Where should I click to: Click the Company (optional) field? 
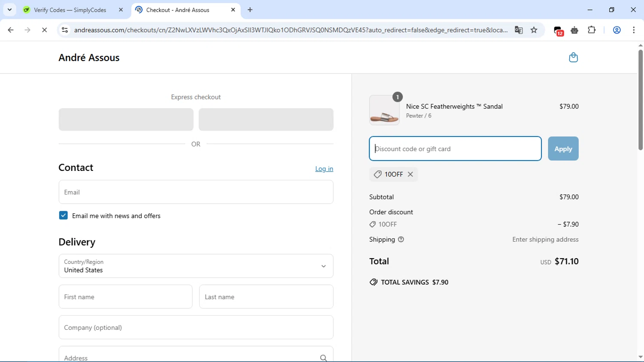(196, 327)
